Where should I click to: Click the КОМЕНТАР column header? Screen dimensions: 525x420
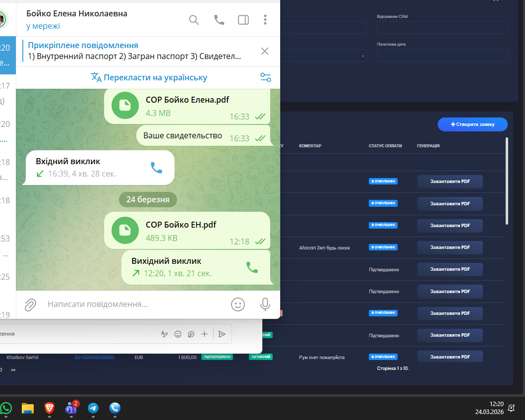tap(310, 146)
